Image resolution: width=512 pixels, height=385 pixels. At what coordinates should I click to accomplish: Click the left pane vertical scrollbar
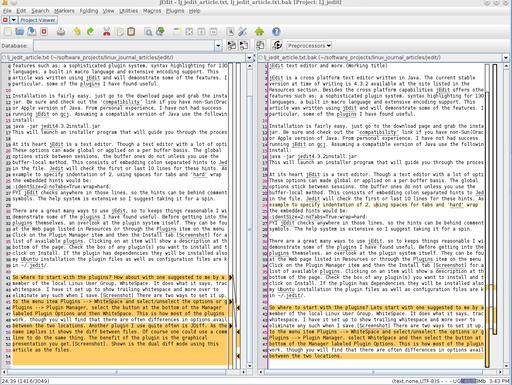click(x=250, y=216)
